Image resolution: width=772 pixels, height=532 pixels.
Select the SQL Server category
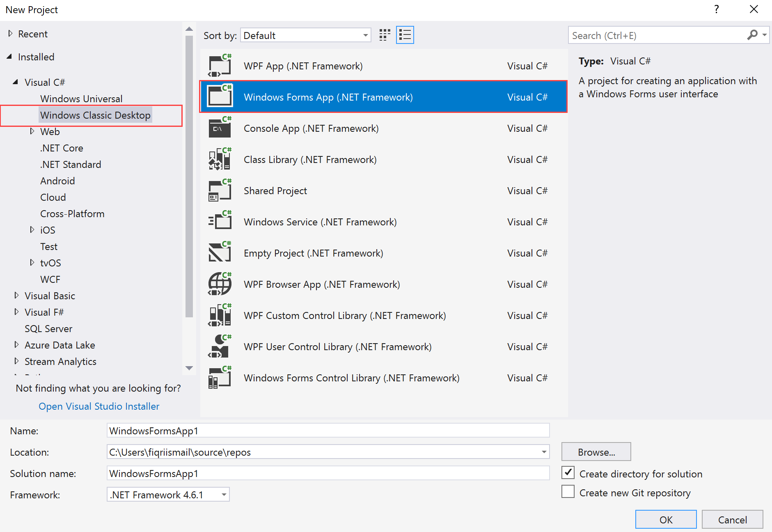click(48, 329)
